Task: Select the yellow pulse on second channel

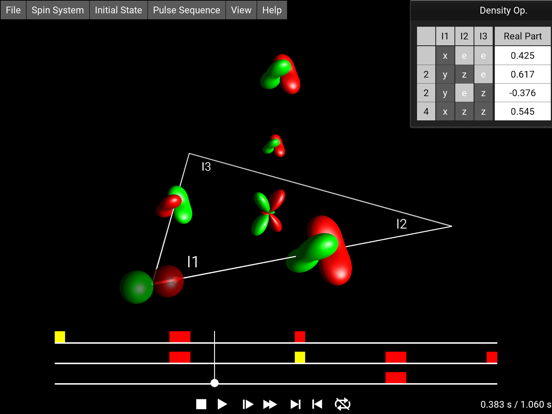Action: tap(300, 357)
